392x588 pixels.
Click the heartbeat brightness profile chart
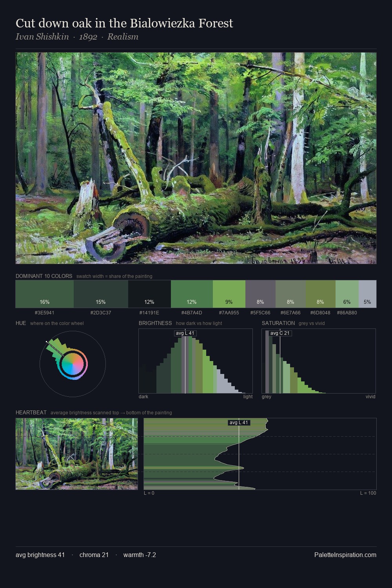click(260, 454)
